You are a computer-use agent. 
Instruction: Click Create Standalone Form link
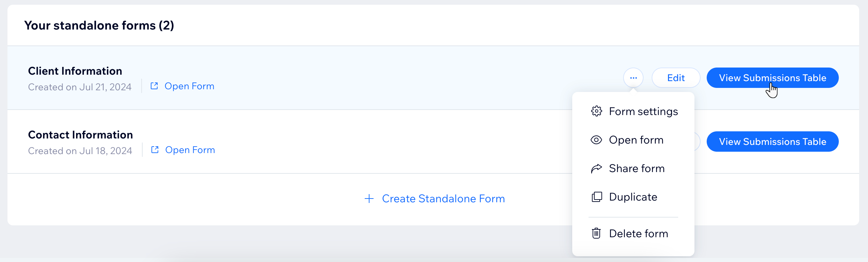[x=443, y=199]
